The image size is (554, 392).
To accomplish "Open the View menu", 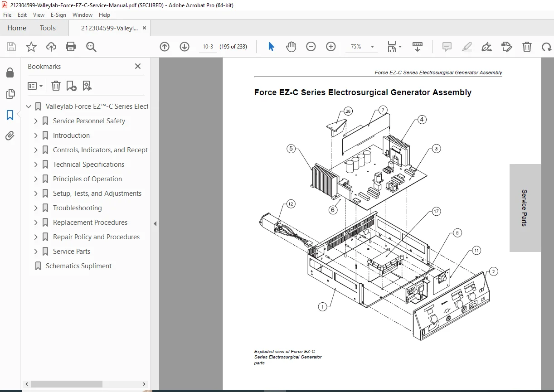I will [x=39, y=15].
